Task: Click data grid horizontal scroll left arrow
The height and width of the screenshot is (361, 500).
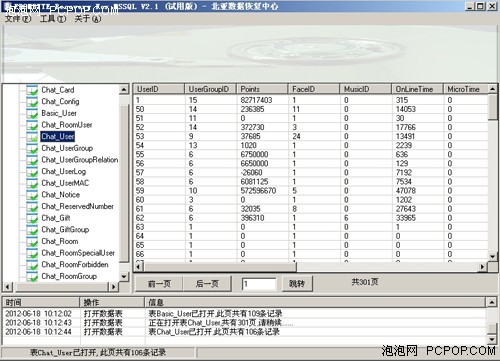Action: (x=139, y=267)
